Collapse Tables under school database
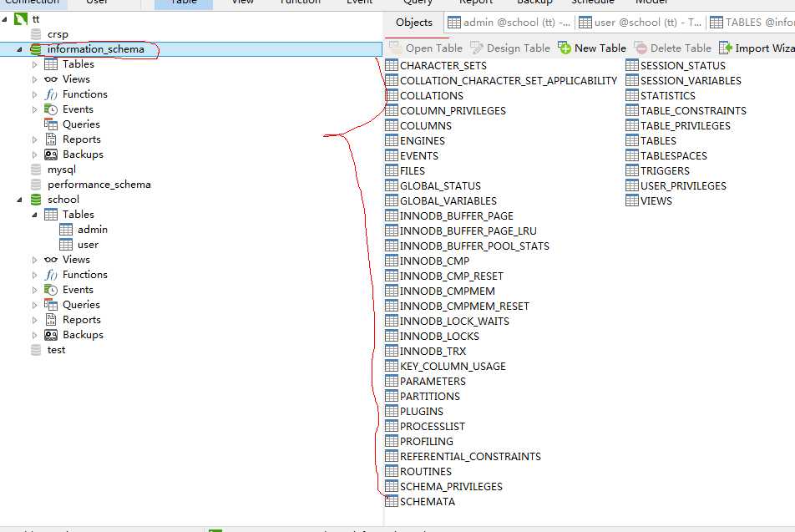 34,215
